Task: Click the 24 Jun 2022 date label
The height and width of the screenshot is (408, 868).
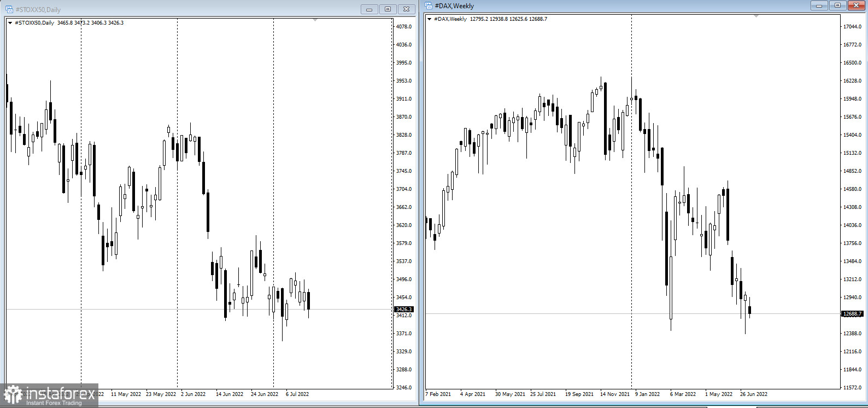Action: [265, 394]
